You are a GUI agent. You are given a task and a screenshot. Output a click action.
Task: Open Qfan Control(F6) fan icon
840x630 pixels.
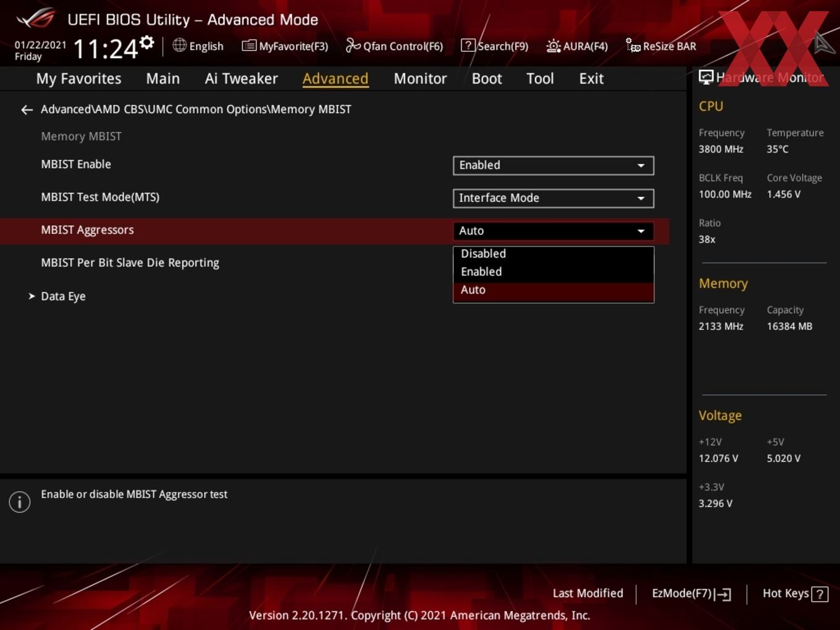point(353,45)
